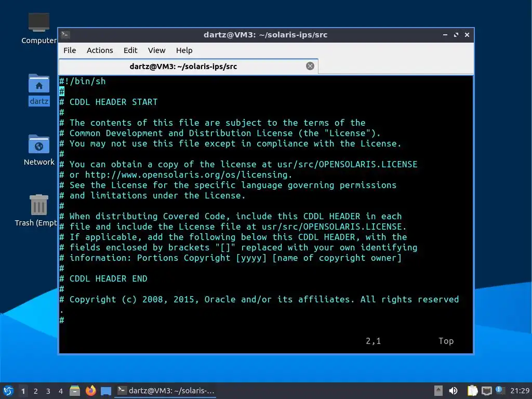Click the 'fields enclosed by brackets' line
The image size is (532, 399).
tap(238, 247)
